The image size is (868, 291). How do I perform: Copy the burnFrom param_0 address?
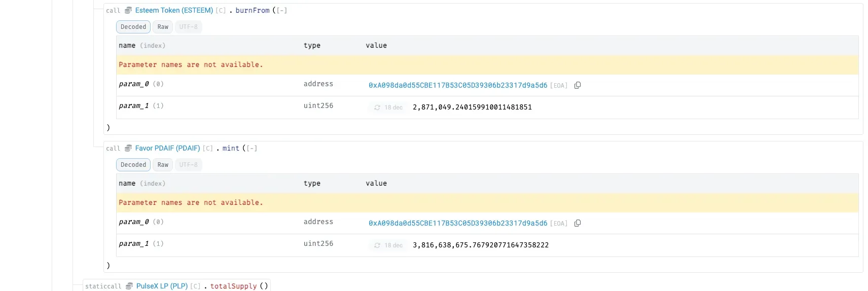pyautogui.click(x=577, y=85)
